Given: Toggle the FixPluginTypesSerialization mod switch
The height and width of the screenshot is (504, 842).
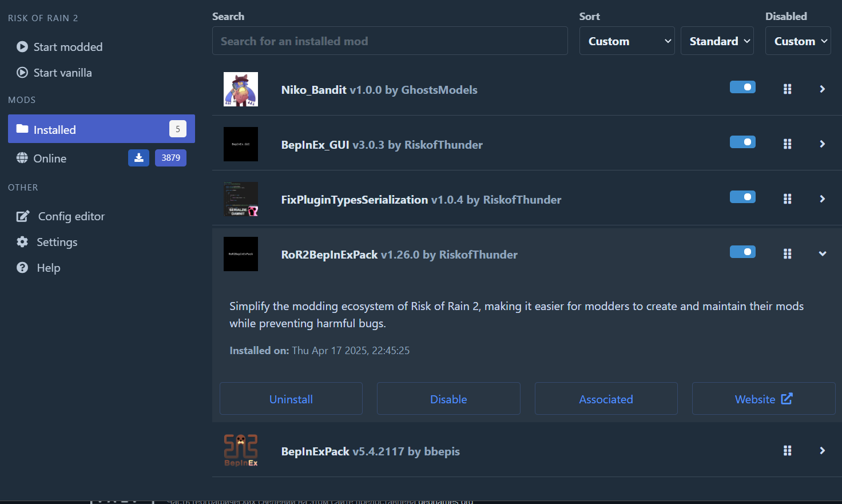Looking at the screenshot, I should (x=742, y=197).
